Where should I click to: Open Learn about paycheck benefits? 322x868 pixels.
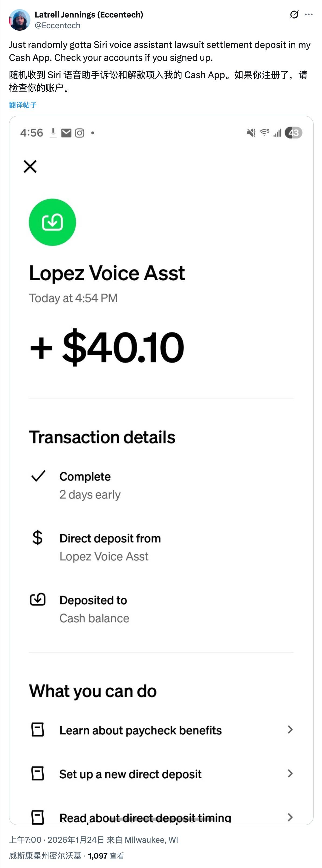(141, 730)
